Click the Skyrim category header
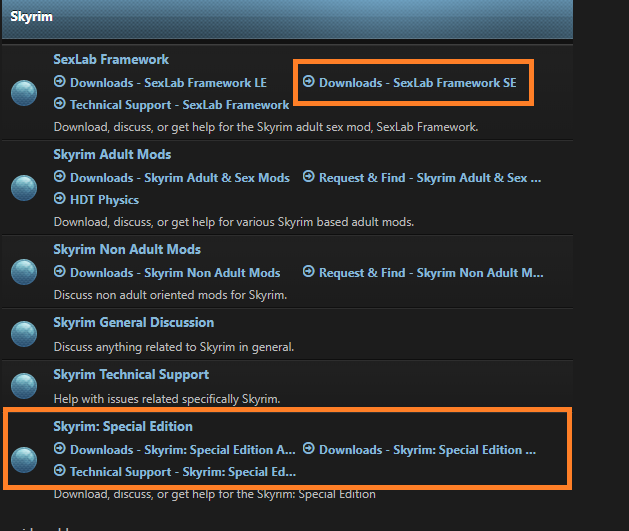Image resolution: width=629 pixels, height=531 pixels. click(x=287, y=19)
